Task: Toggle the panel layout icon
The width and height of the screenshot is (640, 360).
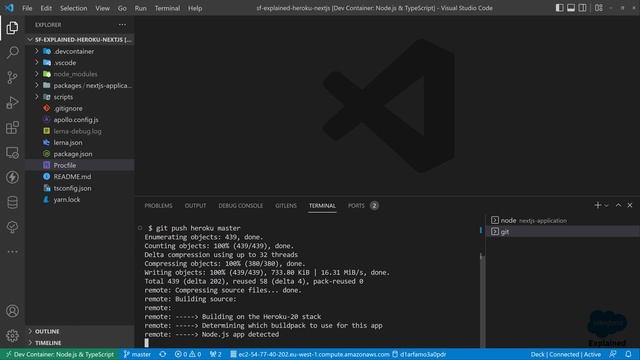Action: [571, 8]
